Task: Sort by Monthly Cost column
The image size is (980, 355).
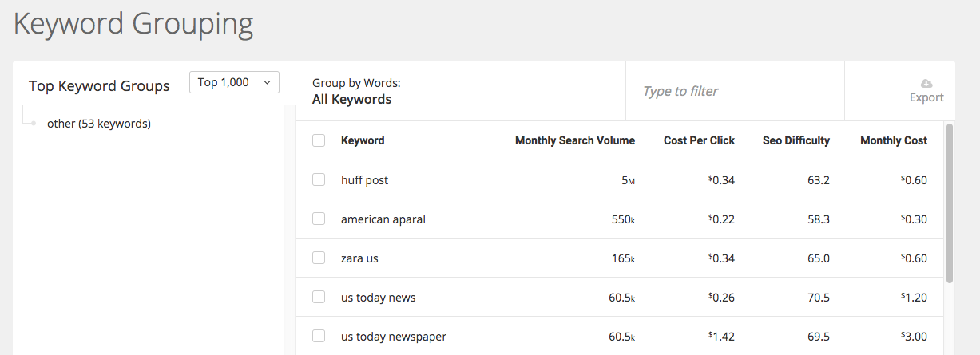Action: [x=894, y=140]
